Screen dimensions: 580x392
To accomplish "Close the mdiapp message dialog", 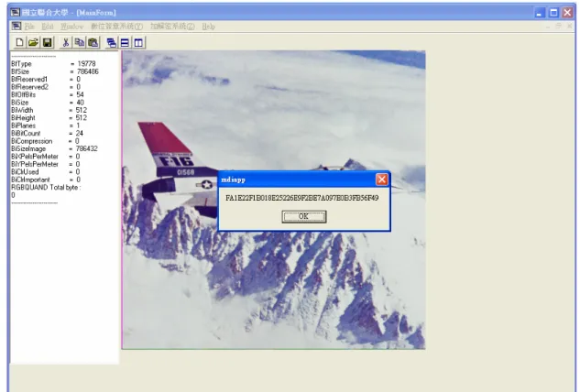I will (x=382, y=180).
